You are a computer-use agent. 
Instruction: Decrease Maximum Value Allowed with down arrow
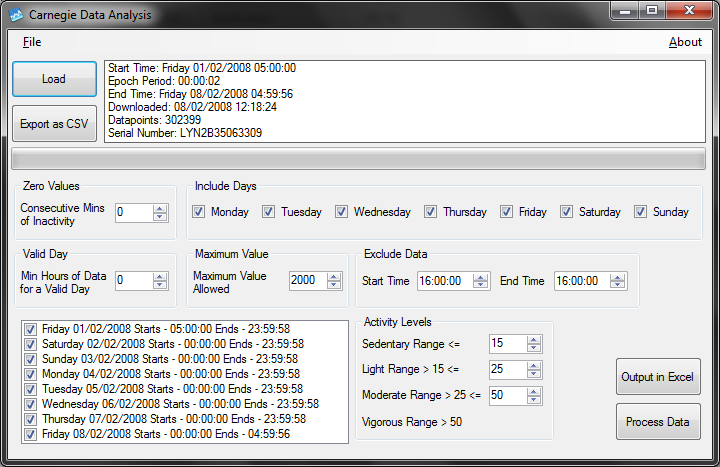click(x=334, y=285)
